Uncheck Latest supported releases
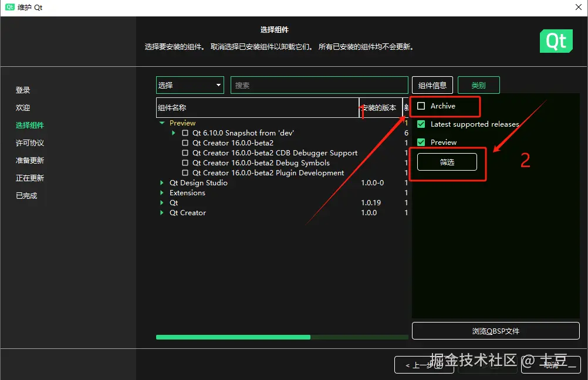Screen dimensions: 588x380 tap(421, 124)
